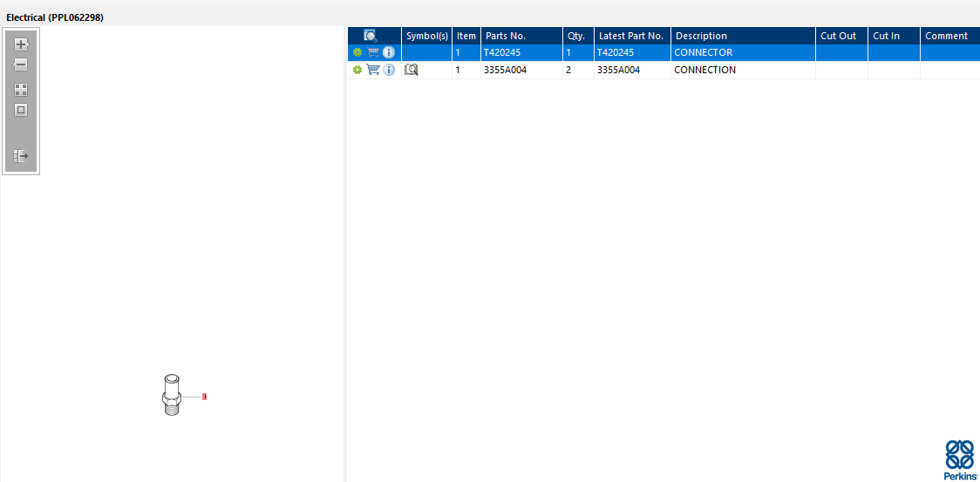Click Electrical (PPL062298) title
Viewport: 980px width, 482px height.
click(x=55, y=17)
